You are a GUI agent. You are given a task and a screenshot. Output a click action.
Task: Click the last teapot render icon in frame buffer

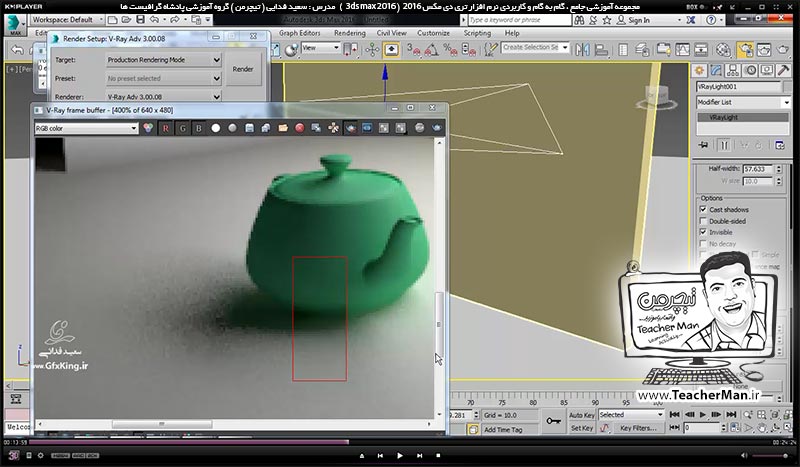coord(437,128)
